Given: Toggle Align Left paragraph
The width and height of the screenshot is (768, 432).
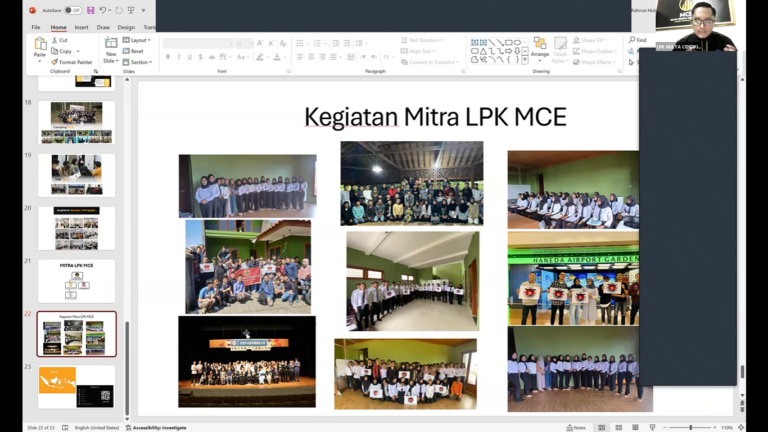Looking at the screenshot, I should click(300, 57).
